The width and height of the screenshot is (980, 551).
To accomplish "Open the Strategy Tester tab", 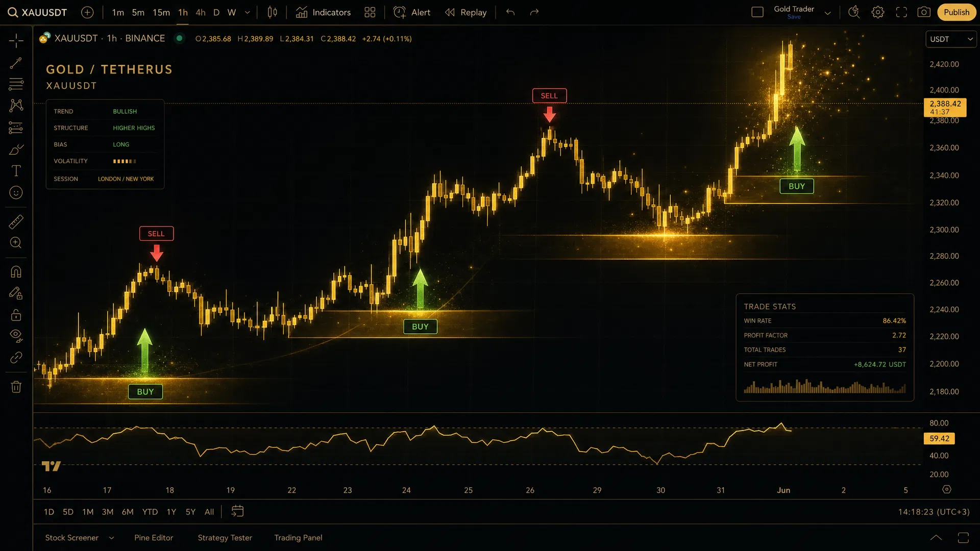I will [x=225, y=538].
